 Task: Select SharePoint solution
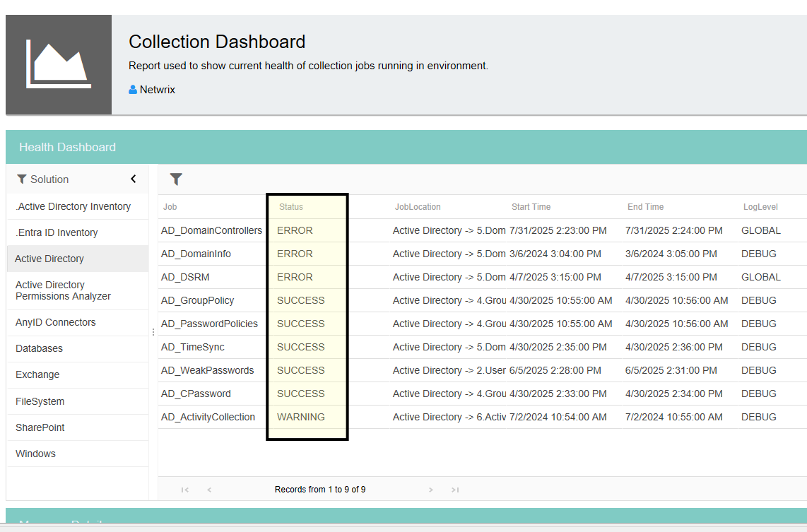coord(78,427)
